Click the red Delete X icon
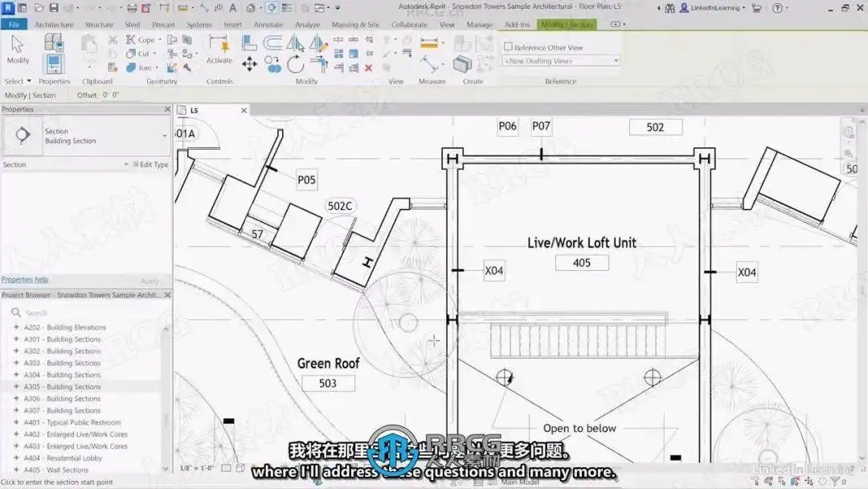Image resolution: width=868 pixels, height=489 pixels. point(368,68)
